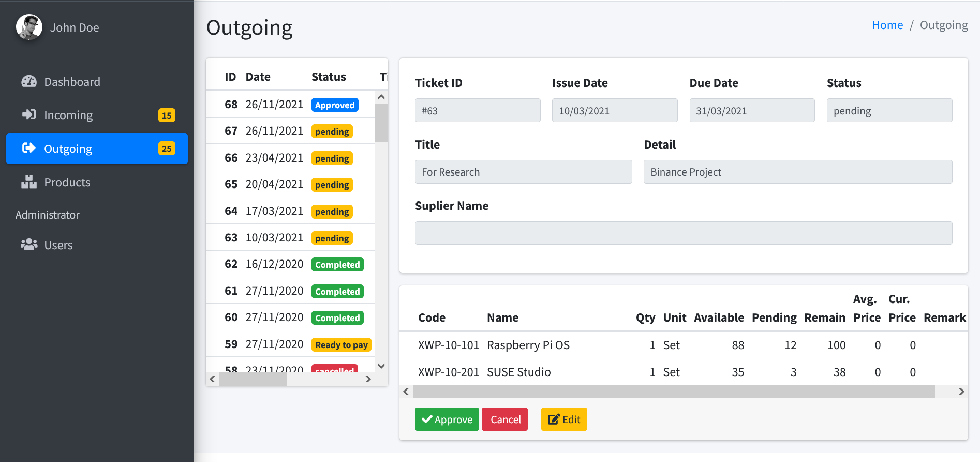The image size is (980, 462).
Task: Click the Completed badge on ticket 62
Action: 337,264
